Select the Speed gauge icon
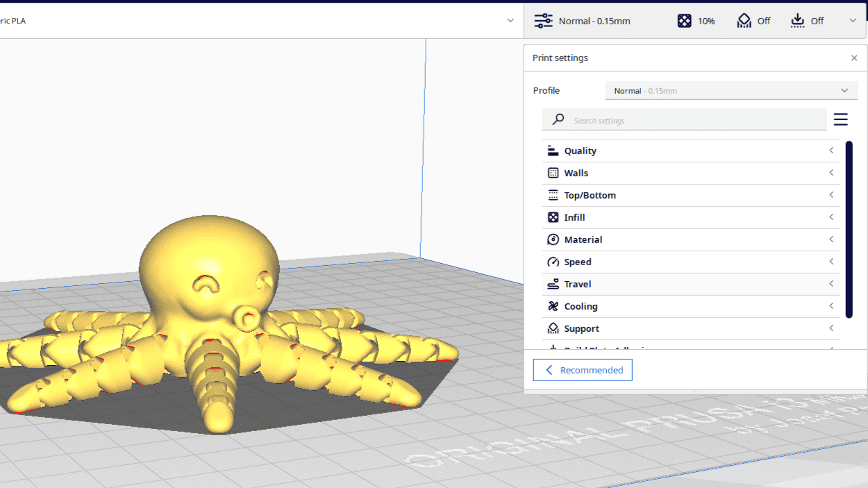 click(x=553, y=262)
